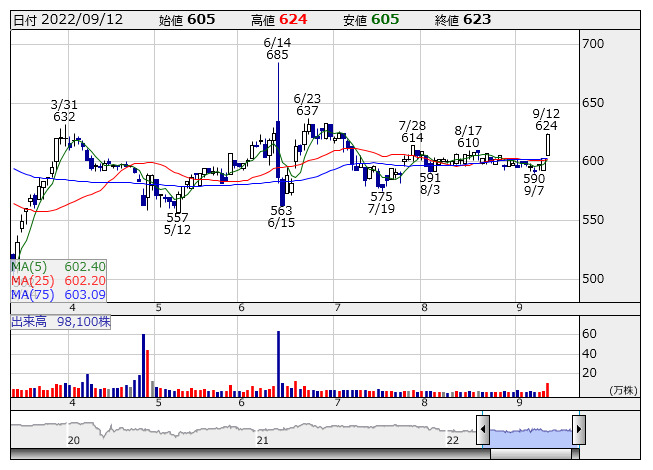Click the MA(25) legend value 602.20
The height and width of the screenshot is (470, 653).
tap(85, 281)
